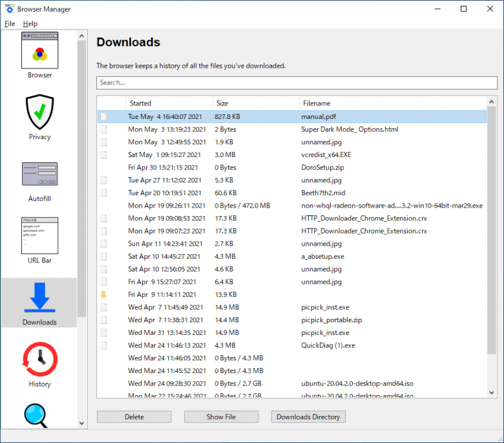This screenshot has height=443, width=504.
Task: Click the Show File button
Action: tap(221, 416)
